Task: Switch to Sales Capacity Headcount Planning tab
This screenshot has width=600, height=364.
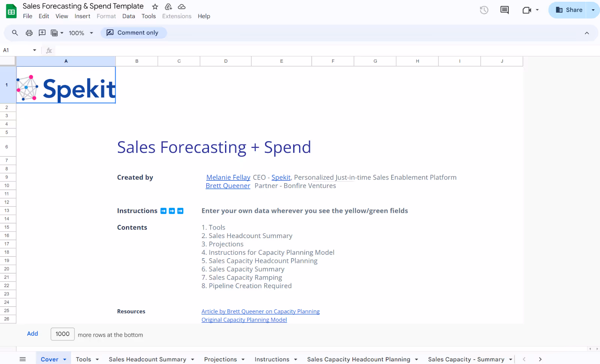Action: (x=358, y=359)
